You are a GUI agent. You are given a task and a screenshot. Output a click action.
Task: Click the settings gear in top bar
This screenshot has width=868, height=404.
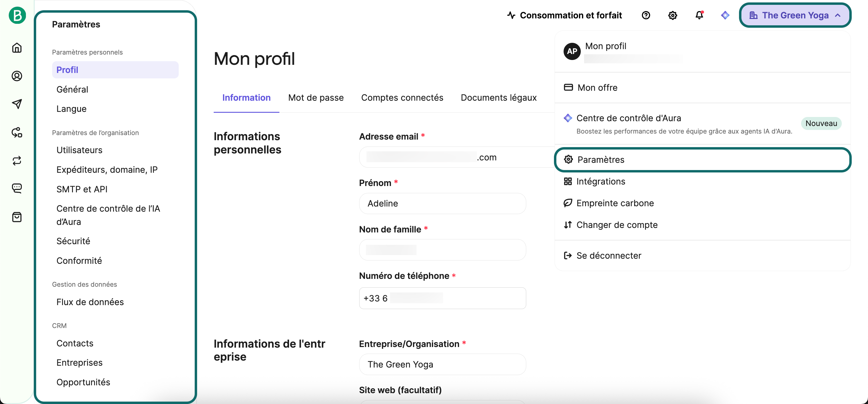672,15
